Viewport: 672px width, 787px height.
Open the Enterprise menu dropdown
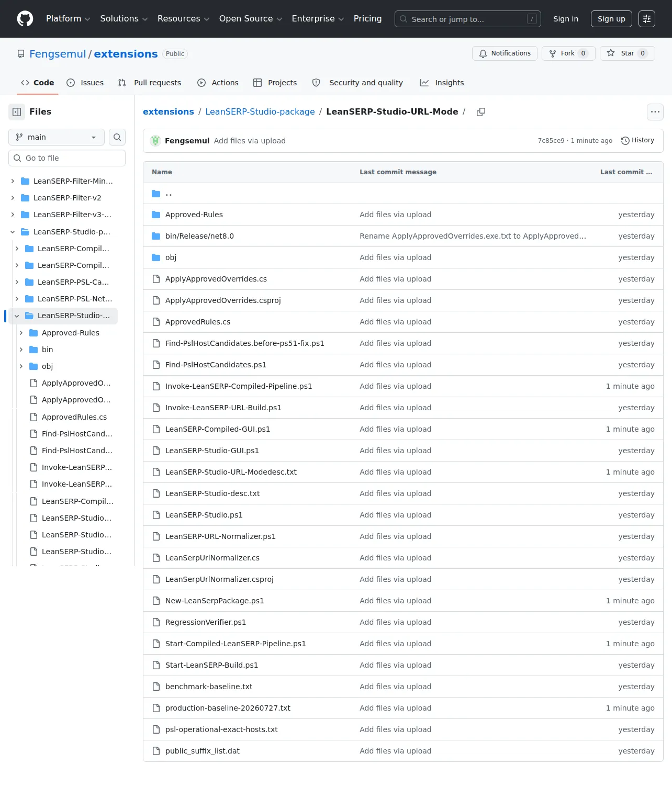pos(318,19)
